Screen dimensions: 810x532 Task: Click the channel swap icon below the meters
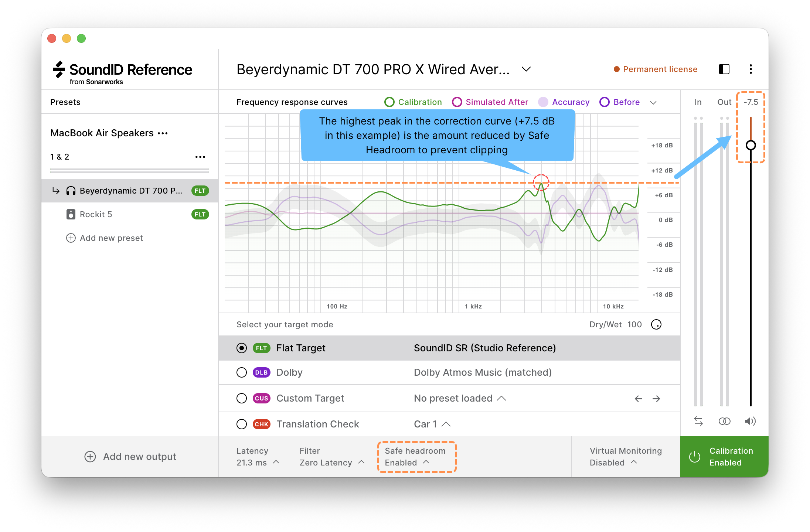click(698, 421)
